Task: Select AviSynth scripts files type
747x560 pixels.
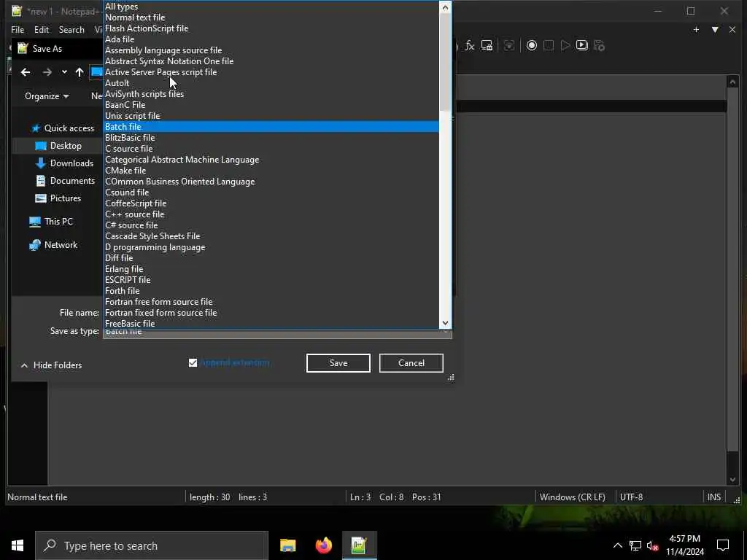Action: pos(271,94)
